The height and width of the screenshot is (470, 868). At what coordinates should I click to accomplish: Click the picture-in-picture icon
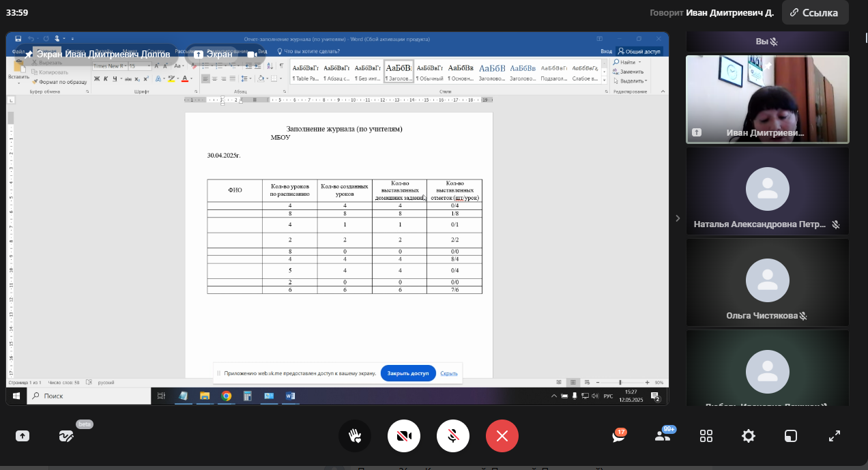[x=790, y=436]
